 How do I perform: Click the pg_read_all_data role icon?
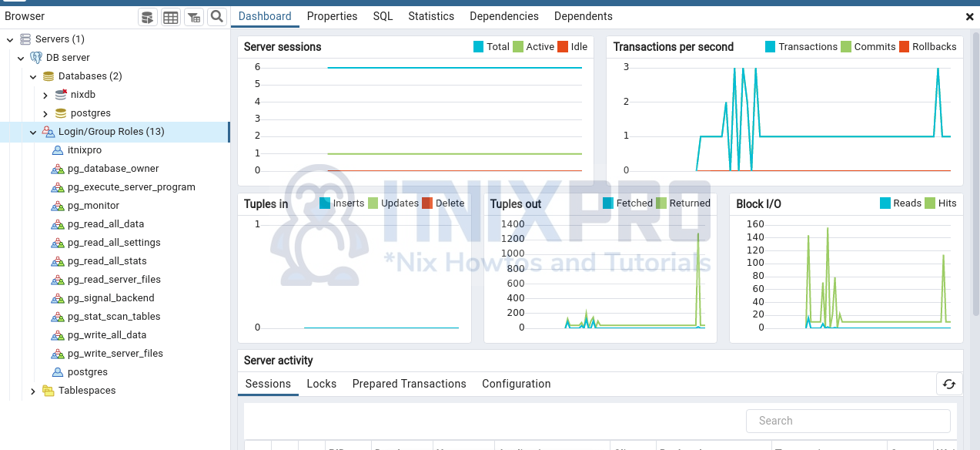58,224
